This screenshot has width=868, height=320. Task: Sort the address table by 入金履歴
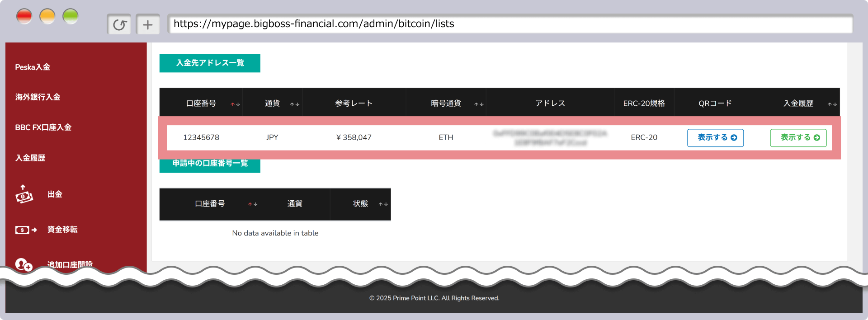832,104
